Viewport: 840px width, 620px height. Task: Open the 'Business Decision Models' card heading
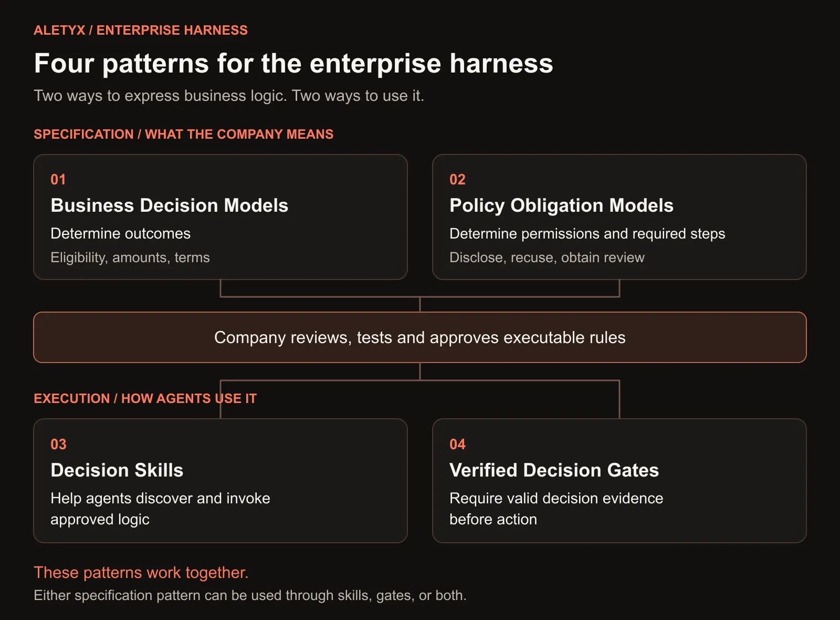click(170, 205)
